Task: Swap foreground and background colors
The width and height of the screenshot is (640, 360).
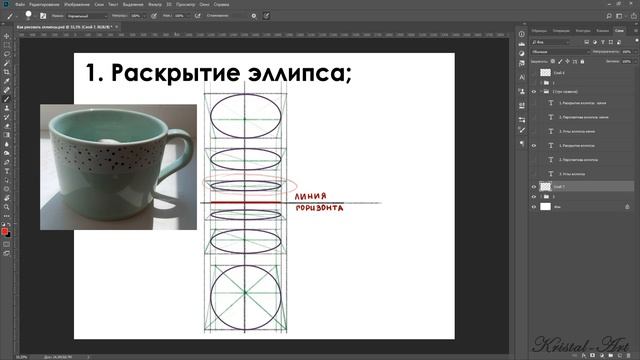Action: pyautogui.click(x=9, y=225)
